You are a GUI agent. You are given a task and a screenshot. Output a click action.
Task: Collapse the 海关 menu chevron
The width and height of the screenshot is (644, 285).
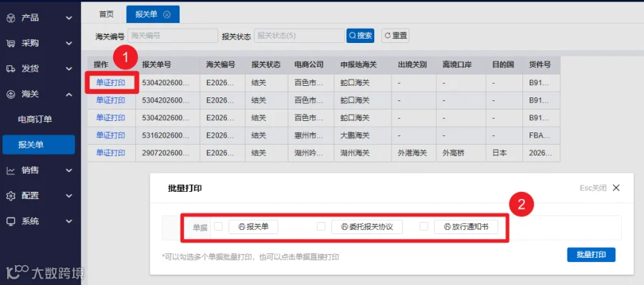point(69,95)
